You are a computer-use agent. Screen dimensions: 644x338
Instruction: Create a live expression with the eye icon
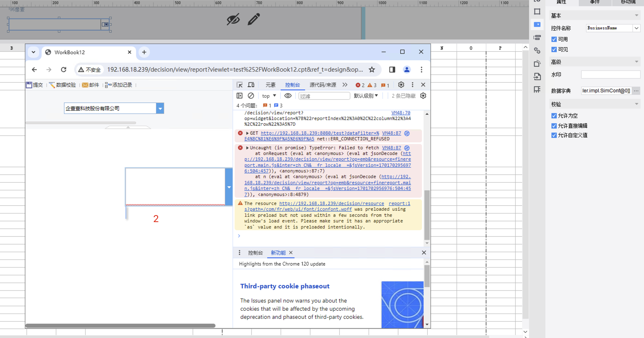288,96
